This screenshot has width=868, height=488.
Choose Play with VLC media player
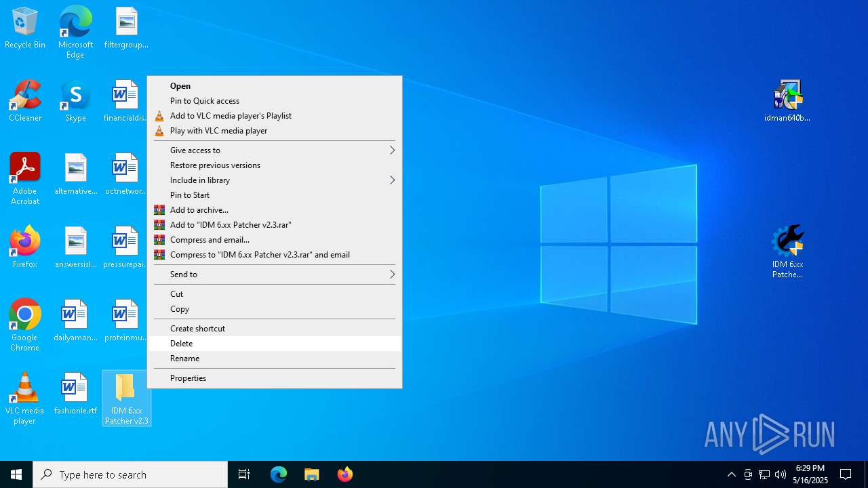point(275,131)
